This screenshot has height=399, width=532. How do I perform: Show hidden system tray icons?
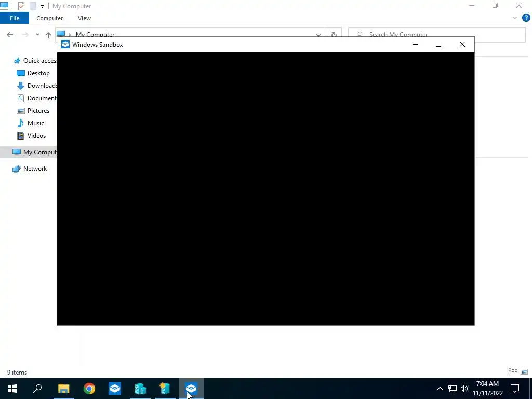tap(440, 389)
